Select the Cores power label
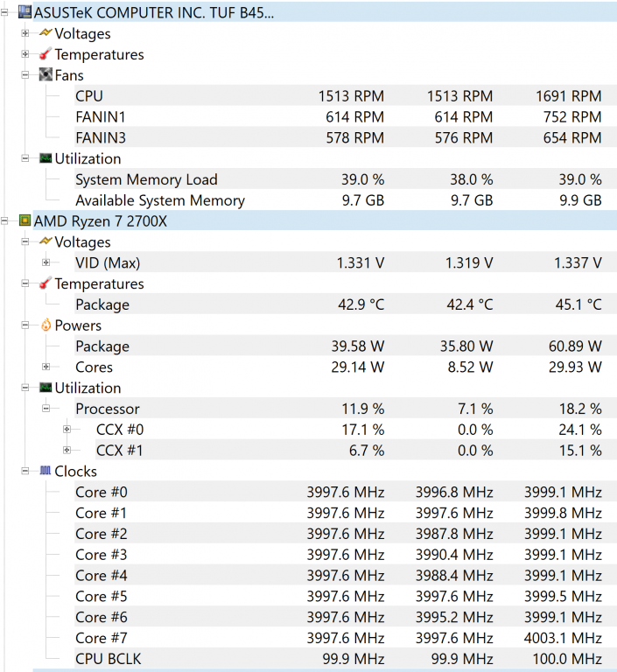The image size is (617, 672). [94, 367]
